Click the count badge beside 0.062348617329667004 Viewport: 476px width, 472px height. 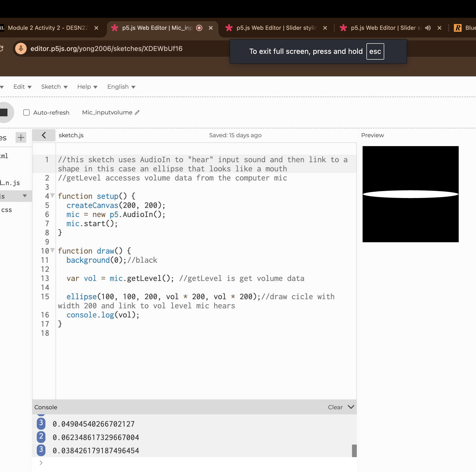(41, 436)
